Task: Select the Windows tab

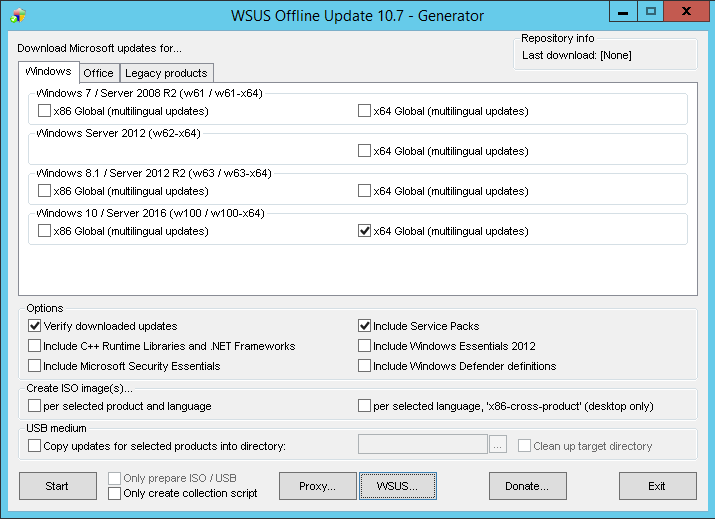Action: (48, 71)
